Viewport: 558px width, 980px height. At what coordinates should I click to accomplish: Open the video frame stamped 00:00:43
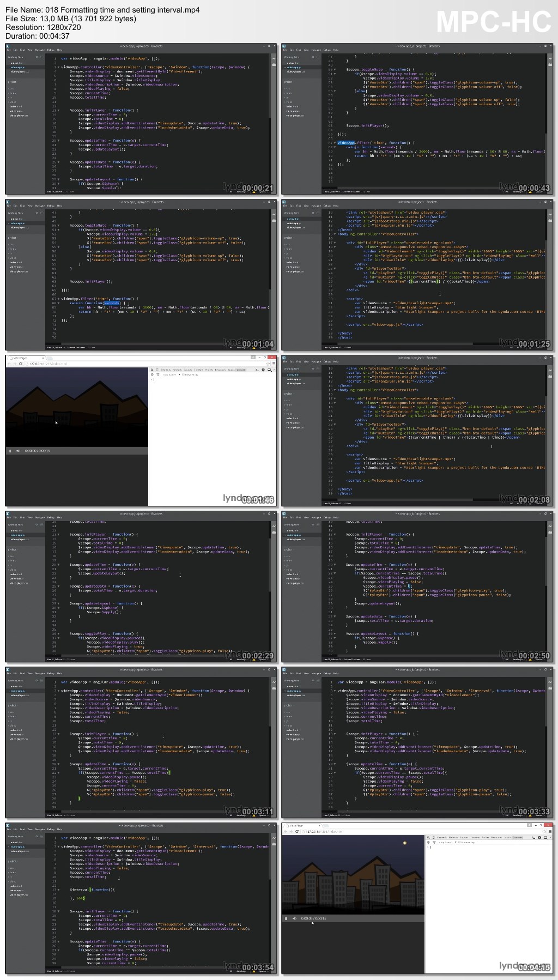(418, 119)
